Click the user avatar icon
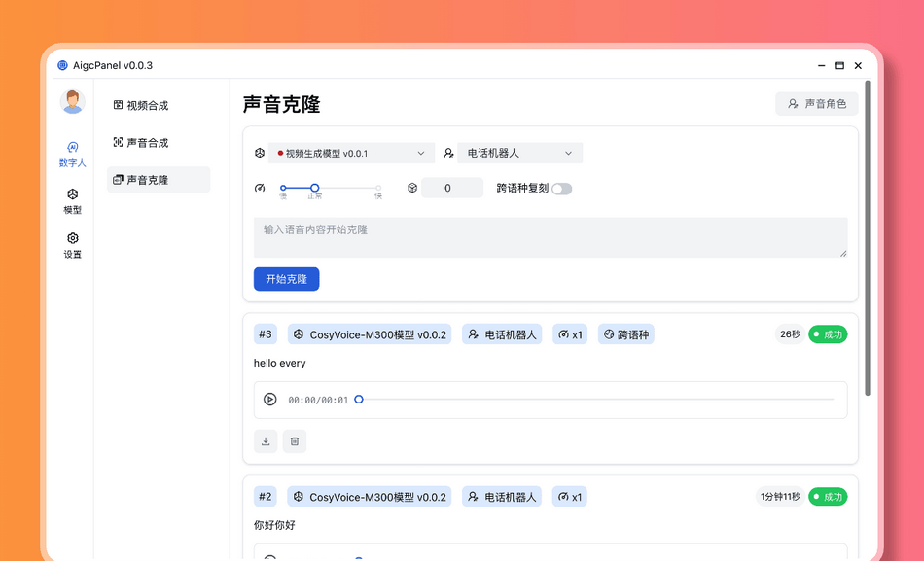Screen dimensions: 924x561 pos(72,101)
